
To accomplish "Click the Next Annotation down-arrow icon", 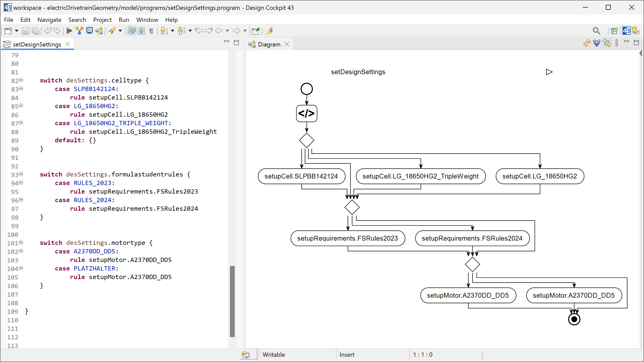I will click(x=164, y=31).
